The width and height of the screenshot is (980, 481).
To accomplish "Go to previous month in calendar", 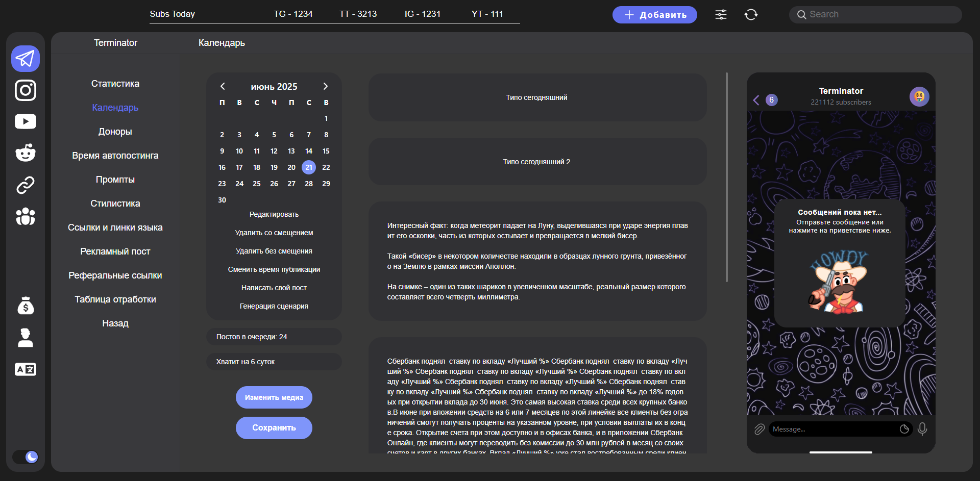I will pos(223,86).
